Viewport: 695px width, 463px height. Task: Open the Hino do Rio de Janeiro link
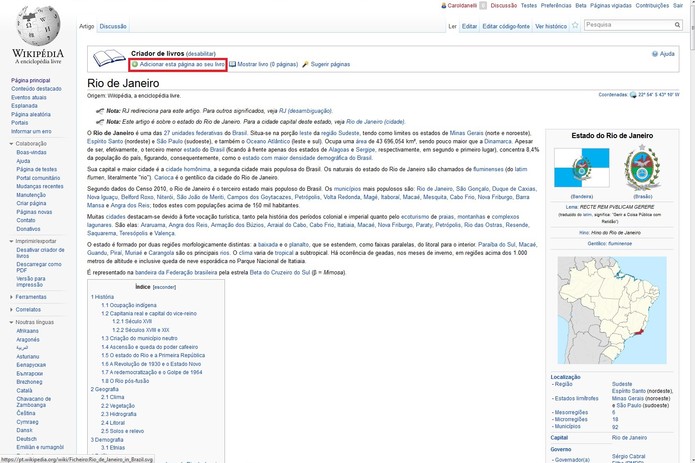pos(616,233)
